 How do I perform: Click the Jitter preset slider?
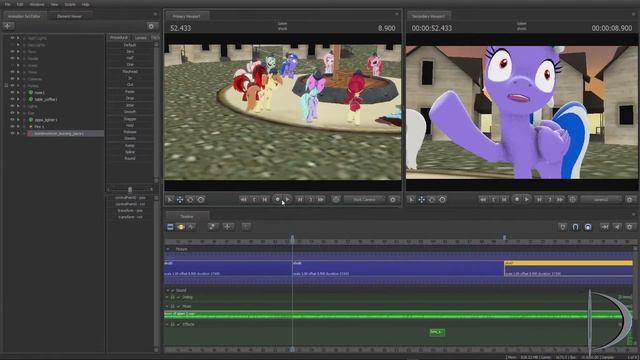130,105
